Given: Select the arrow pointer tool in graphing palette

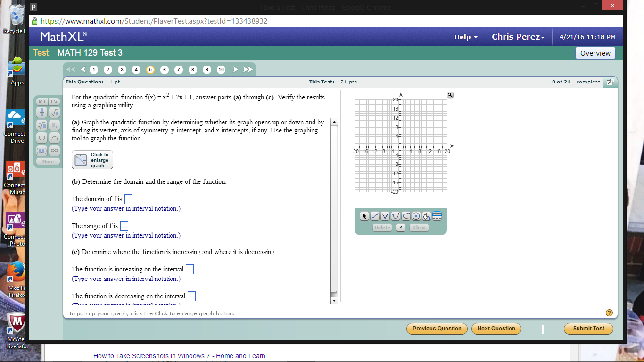Looking at the screenshot, I should [x=364, y=216].
